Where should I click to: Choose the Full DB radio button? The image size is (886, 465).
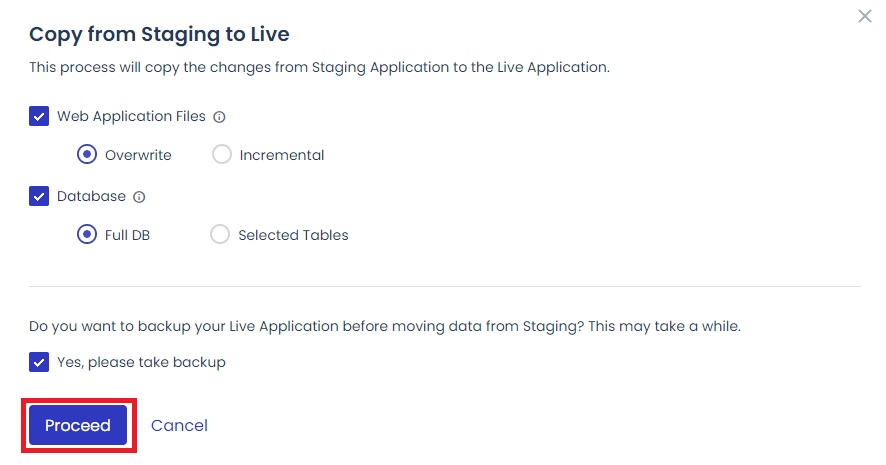click(x=87, y=235)
